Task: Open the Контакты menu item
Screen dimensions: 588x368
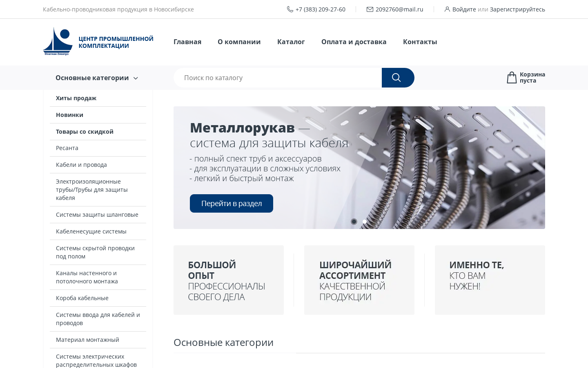Action: point(420,42)
